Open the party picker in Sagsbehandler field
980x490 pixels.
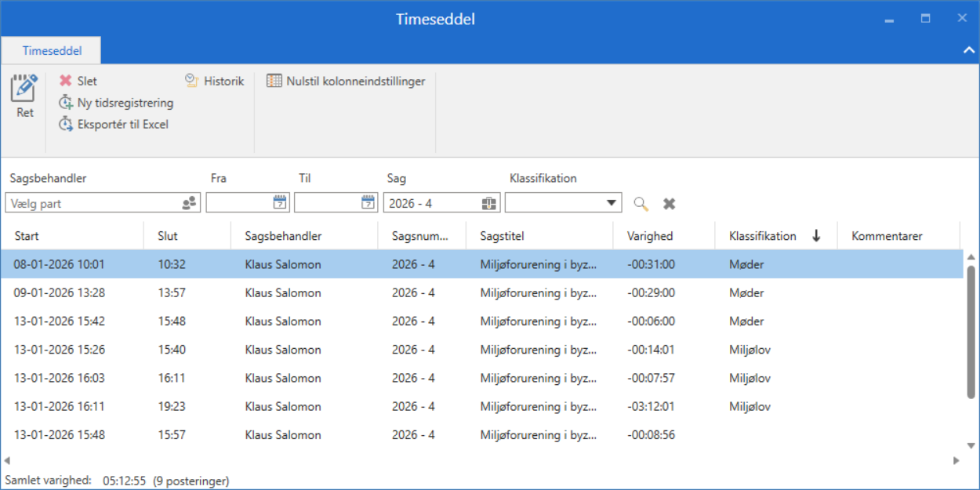tap(189, 203)
